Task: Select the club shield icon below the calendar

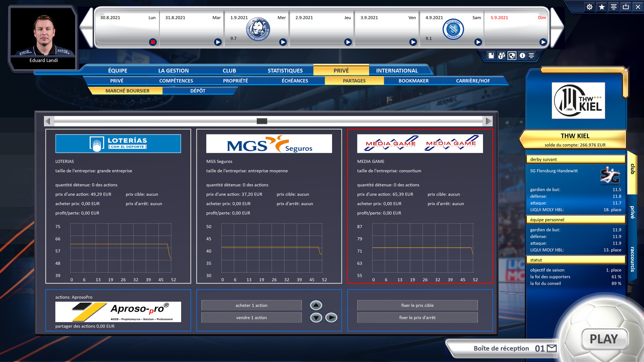Action: 512,56
